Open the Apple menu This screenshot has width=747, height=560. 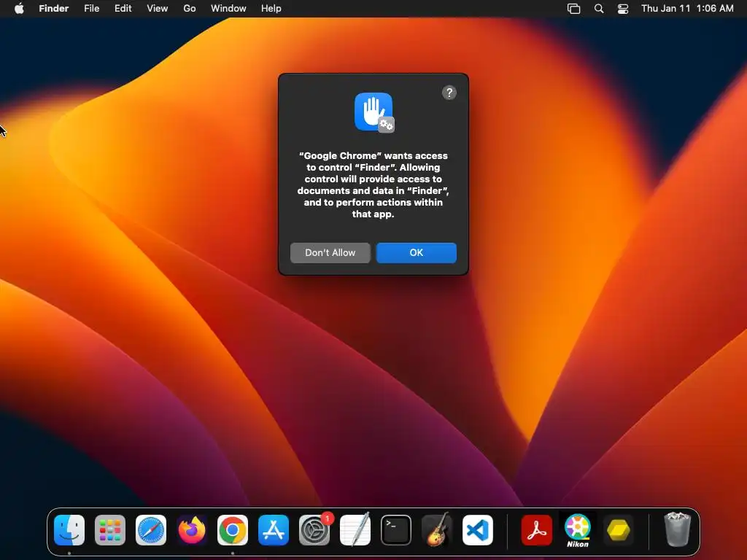coord(19,9)
